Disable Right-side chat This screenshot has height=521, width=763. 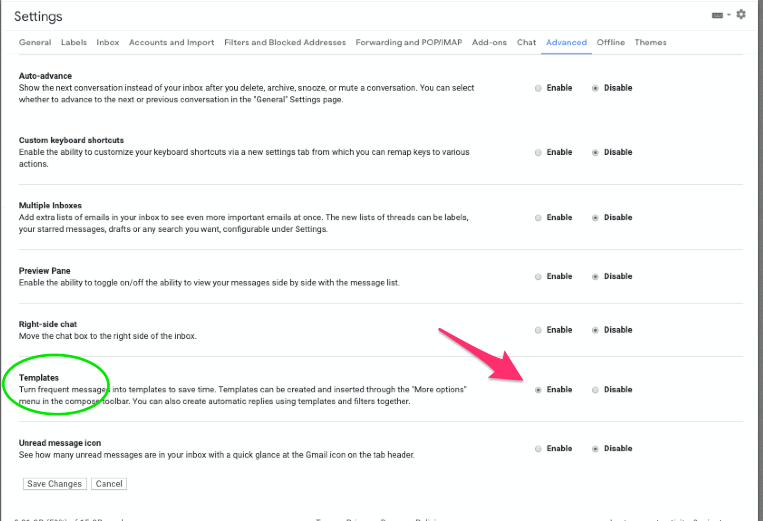click(595, 330)
